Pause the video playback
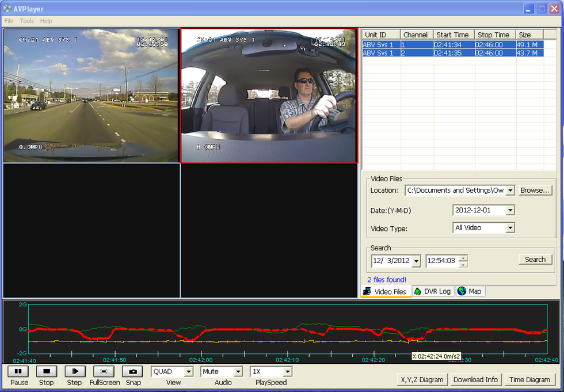This screenshot has height=392, width=564. coord(18,372)
